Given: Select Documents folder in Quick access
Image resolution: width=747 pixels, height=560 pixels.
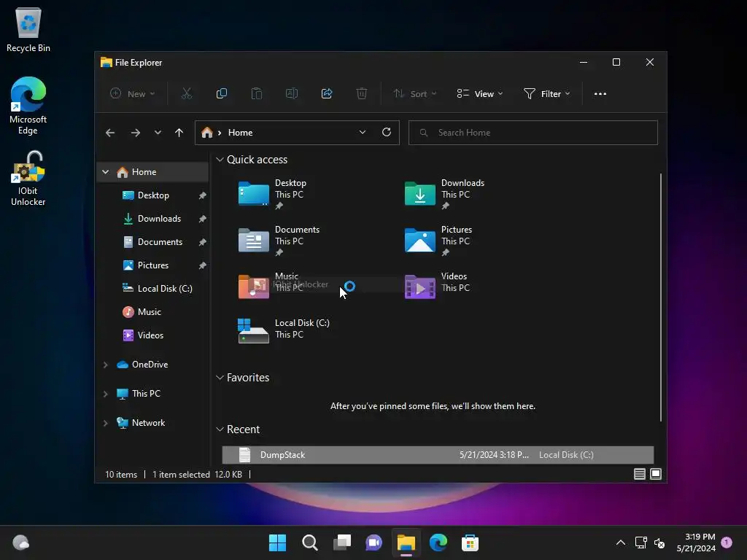Looking at the screenshot, I should [x=279, y=241].
